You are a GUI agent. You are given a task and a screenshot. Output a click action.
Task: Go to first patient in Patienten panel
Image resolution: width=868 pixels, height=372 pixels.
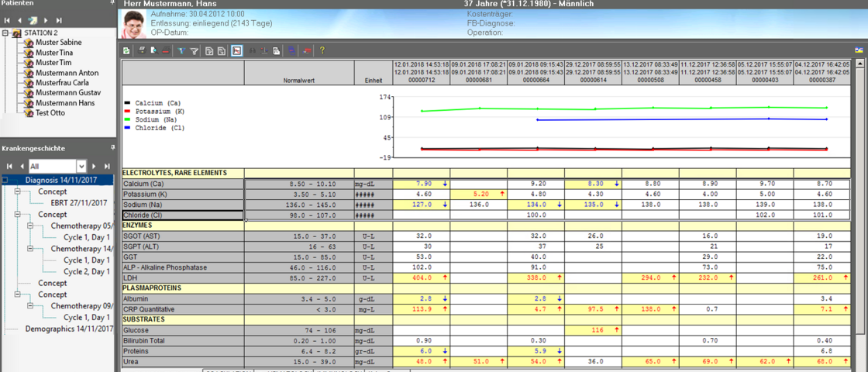point(8,20)
